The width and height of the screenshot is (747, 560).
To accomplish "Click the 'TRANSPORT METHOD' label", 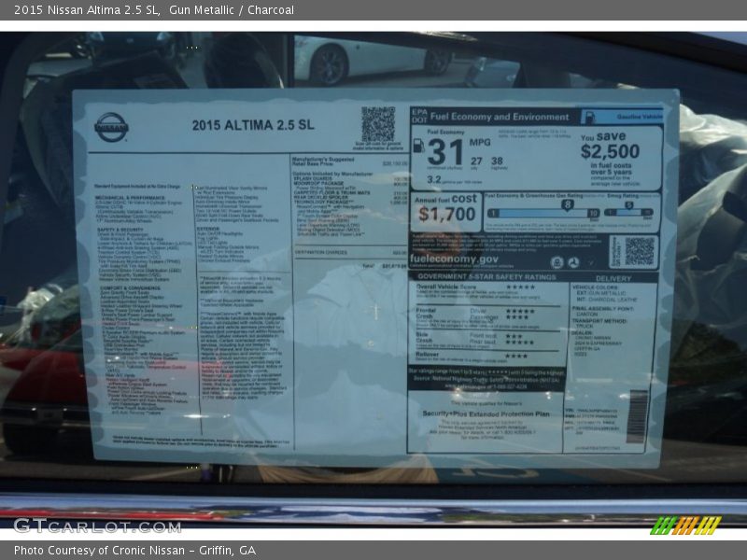I will pos(599,321).
